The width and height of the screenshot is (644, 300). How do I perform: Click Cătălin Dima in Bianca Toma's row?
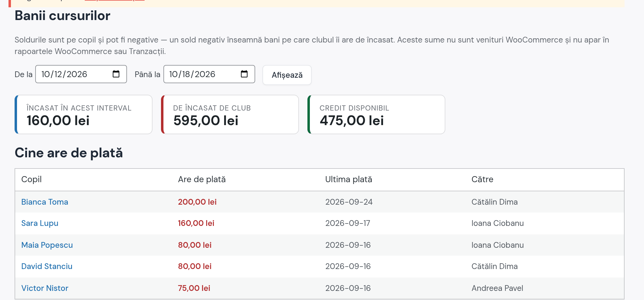coord(495,202)
